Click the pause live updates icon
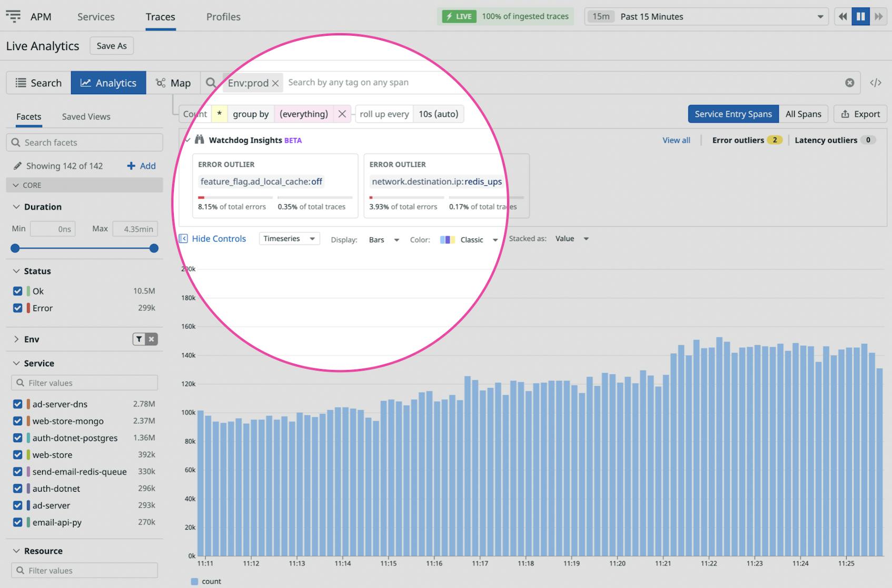 pyautogui.click(x=860, y=16)
